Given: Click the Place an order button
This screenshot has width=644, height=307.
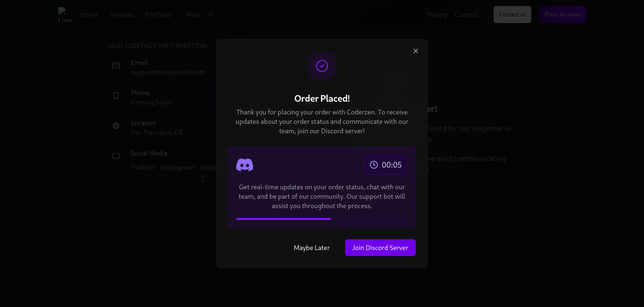Looking at the screenshot, I should tap(562, 15).
